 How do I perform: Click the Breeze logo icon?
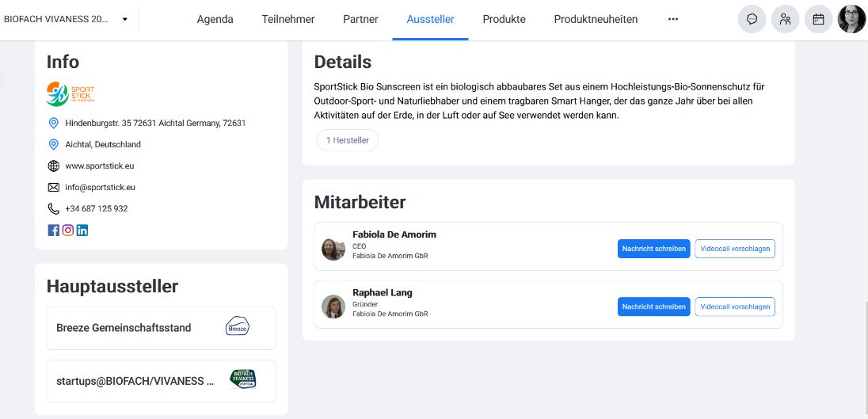click(238, 327)
